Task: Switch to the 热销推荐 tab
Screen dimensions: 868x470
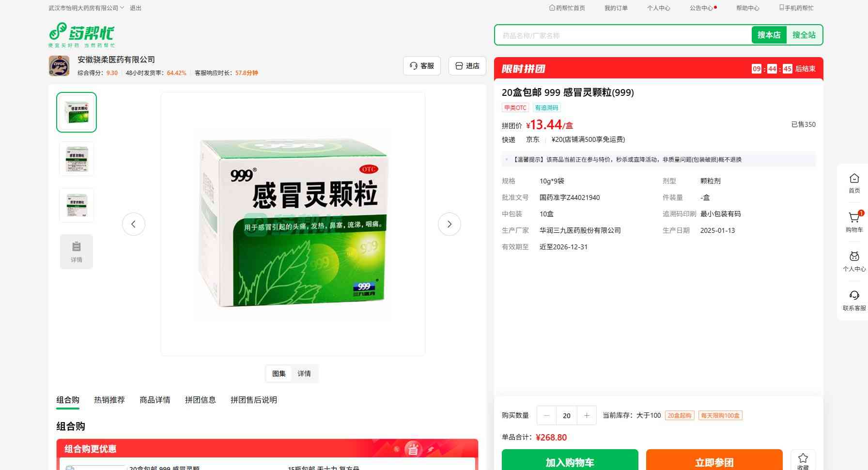Action: click(x=109, y=400)
